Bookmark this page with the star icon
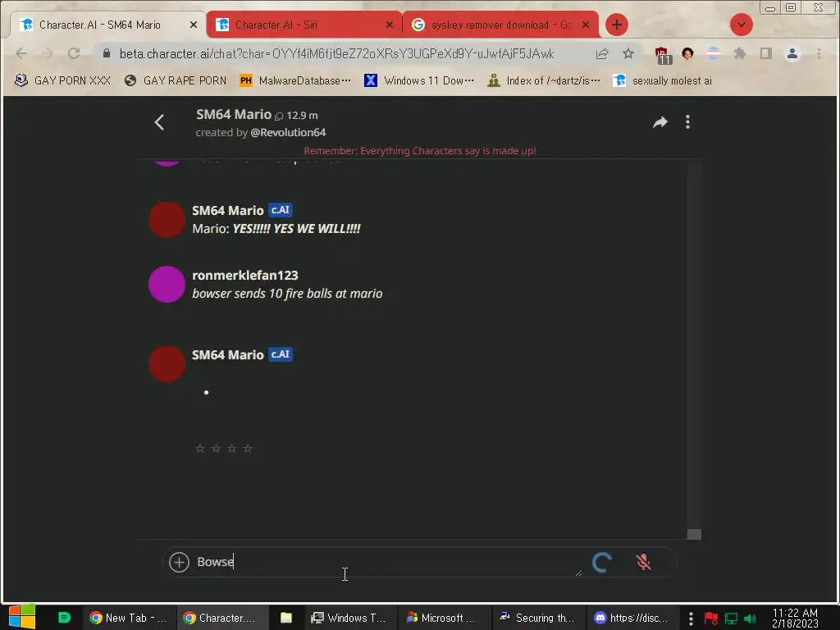The image size is (840, 630). click(628, 53)
